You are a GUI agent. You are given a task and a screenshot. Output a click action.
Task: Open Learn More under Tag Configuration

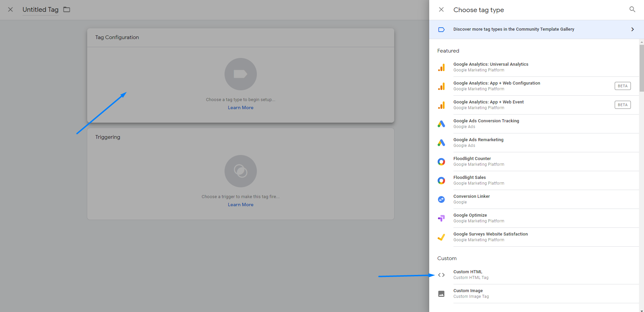[x=241, y=107]
